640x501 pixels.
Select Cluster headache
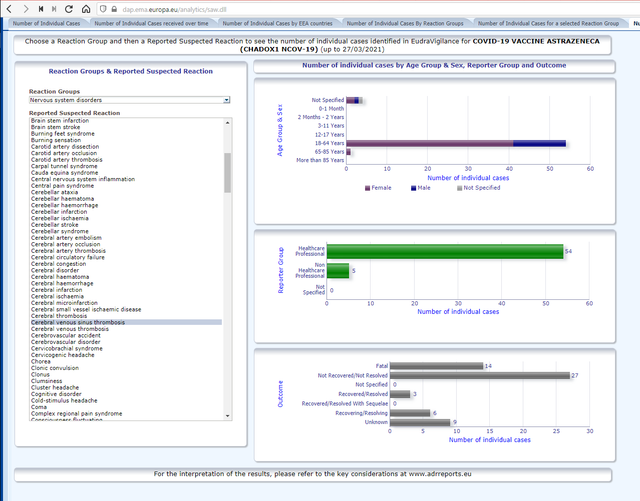pyautogui.click(x=55, y=387)
